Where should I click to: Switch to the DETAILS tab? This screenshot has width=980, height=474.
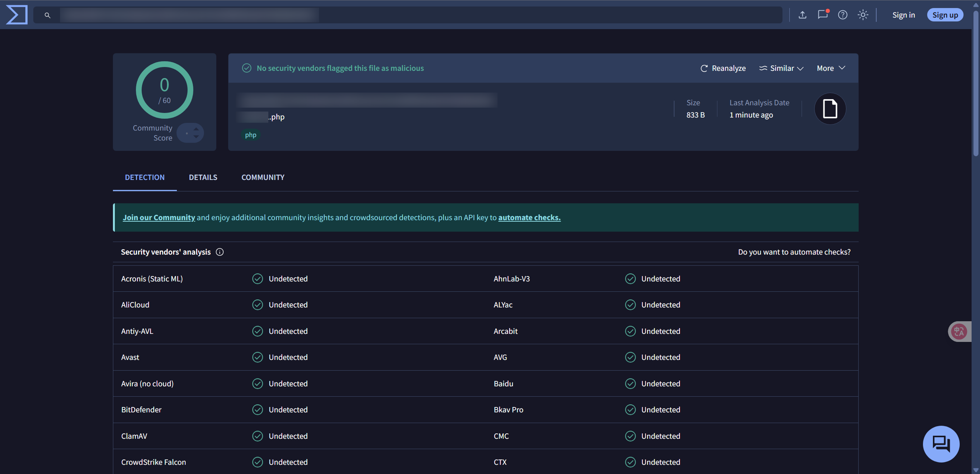(203, 177)
